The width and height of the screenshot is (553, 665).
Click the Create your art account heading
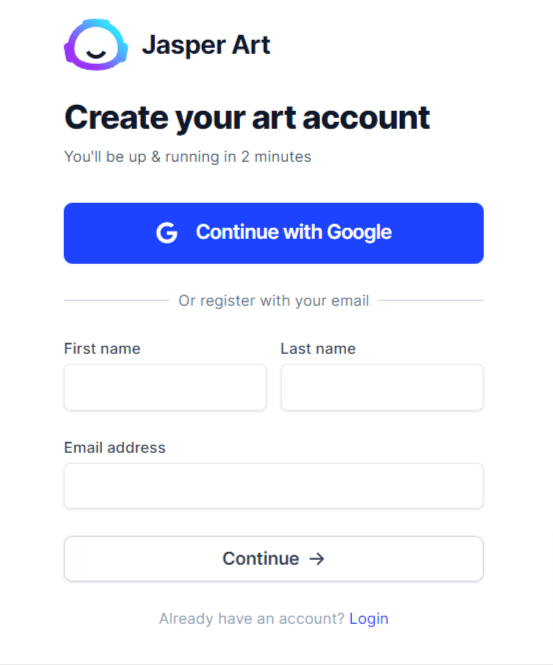pyautogui.click(x=247, y=118)
